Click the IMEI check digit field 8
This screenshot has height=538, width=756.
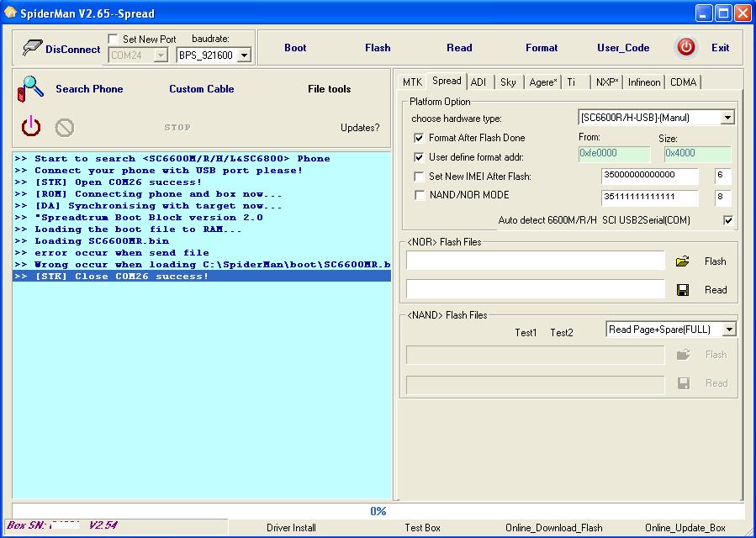[x=722, y=198]
